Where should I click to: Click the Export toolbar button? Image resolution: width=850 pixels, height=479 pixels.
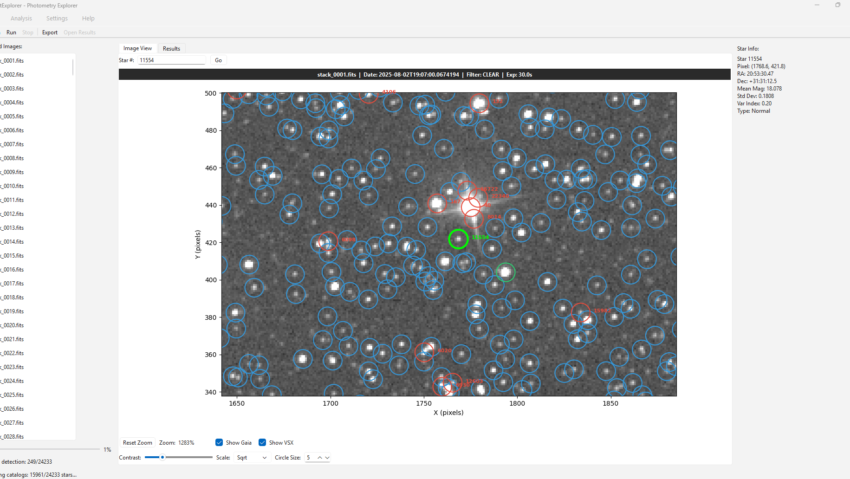coord(49,32)
